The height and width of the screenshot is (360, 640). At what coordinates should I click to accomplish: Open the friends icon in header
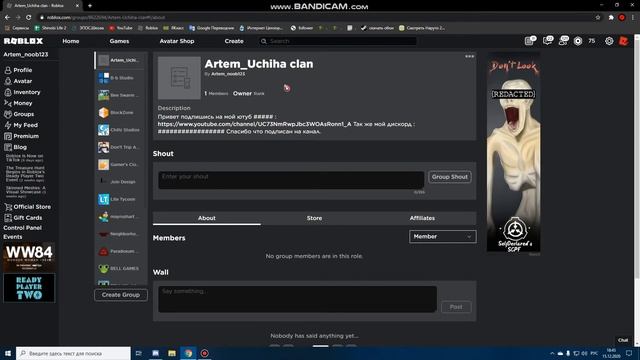click(x=563, y=40)
